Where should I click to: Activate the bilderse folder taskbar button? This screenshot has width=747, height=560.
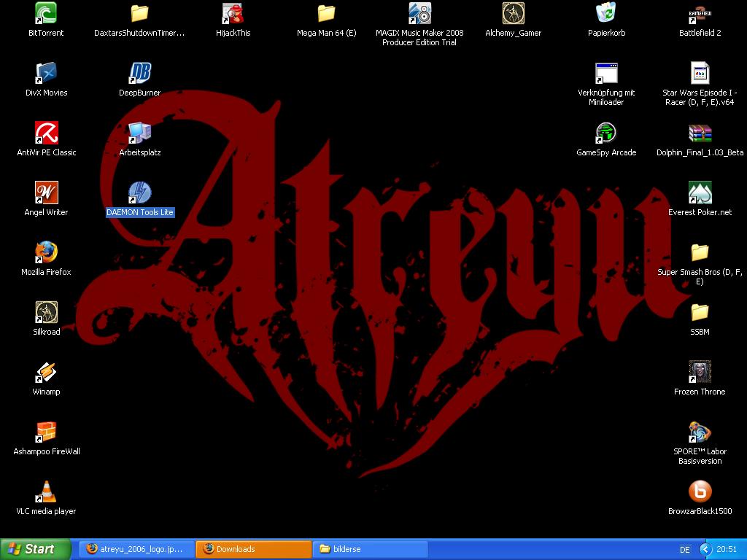[x=370, y=549]
